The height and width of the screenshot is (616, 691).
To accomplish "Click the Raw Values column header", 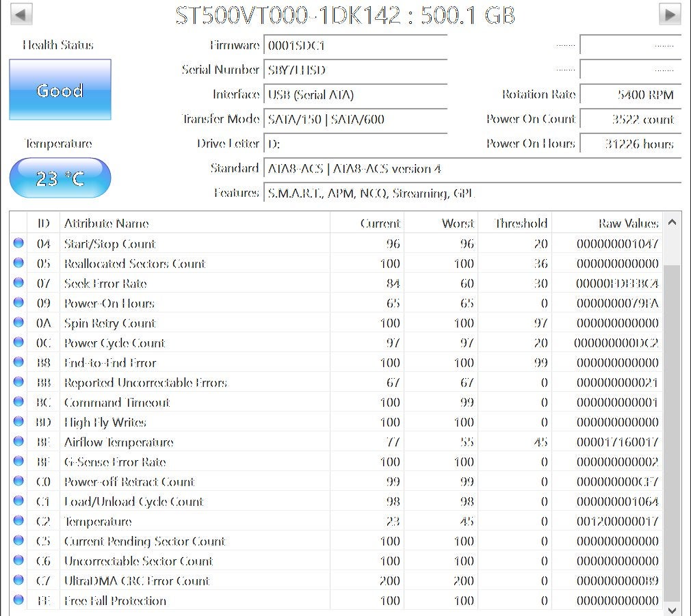I will [607, 224].
